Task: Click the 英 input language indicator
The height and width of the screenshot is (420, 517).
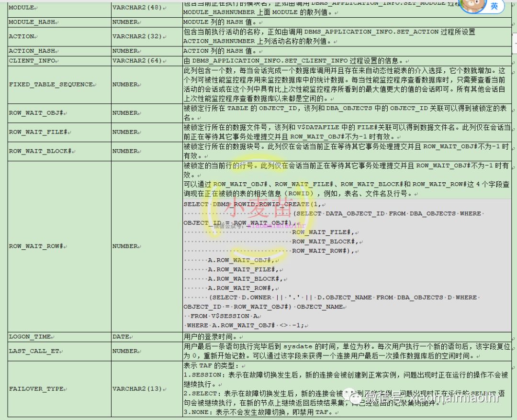Action: coord(494,6)
